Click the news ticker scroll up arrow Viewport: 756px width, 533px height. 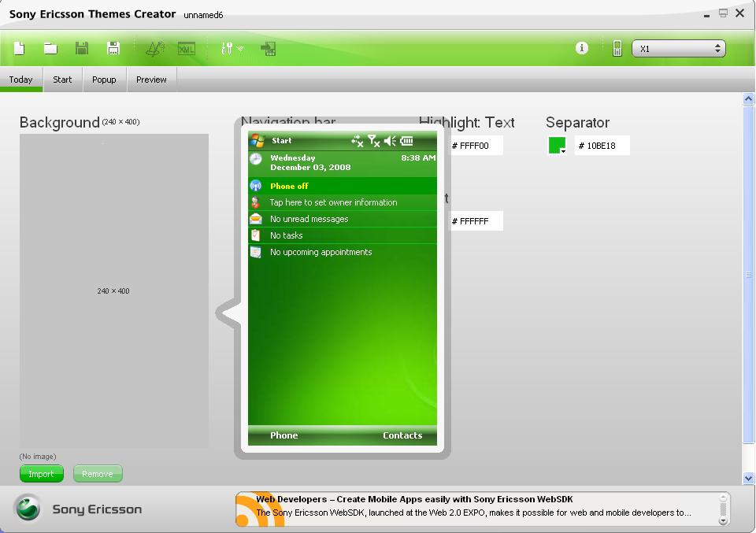[x=723, y=497]
